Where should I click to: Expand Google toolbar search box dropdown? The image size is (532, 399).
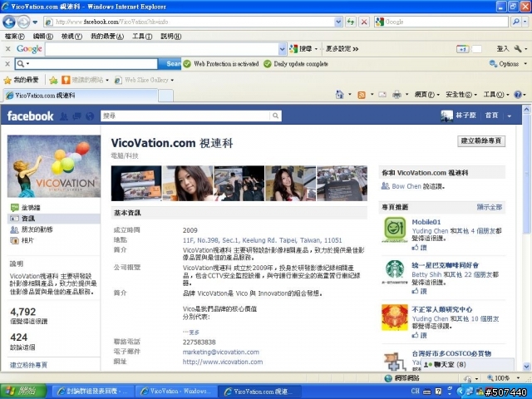click(x=283, y=49)
